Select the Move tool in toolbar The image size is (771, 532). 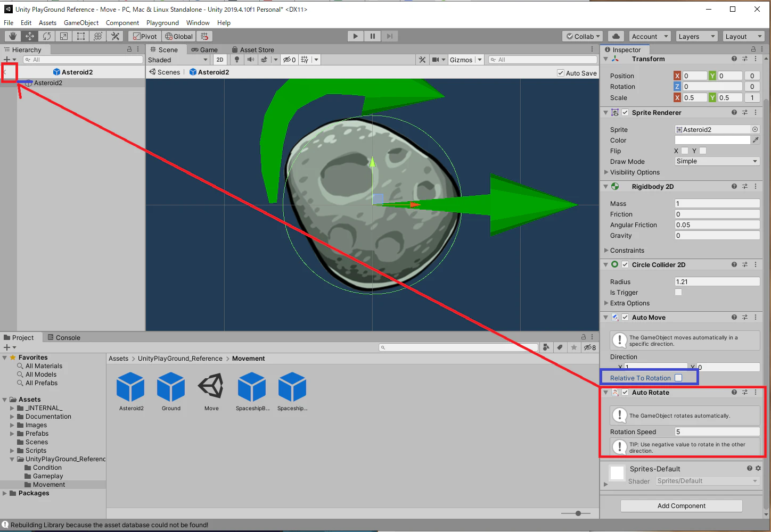pos(30,36)
